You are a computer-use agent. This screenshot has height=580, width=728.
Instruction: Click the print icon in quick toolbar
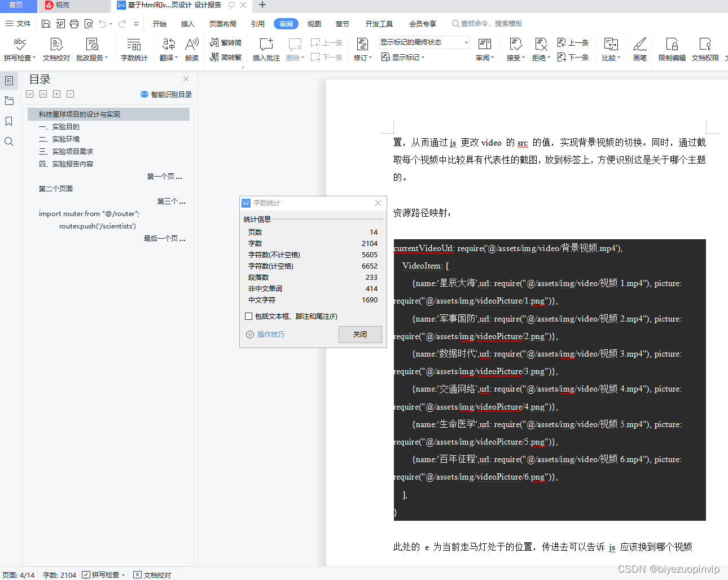74,24
